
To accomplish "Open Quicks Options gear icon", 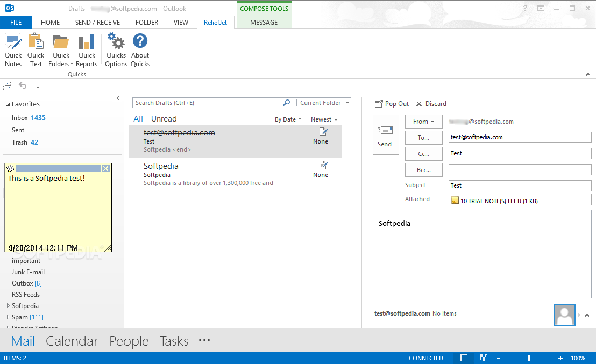I will coord(116,50).
